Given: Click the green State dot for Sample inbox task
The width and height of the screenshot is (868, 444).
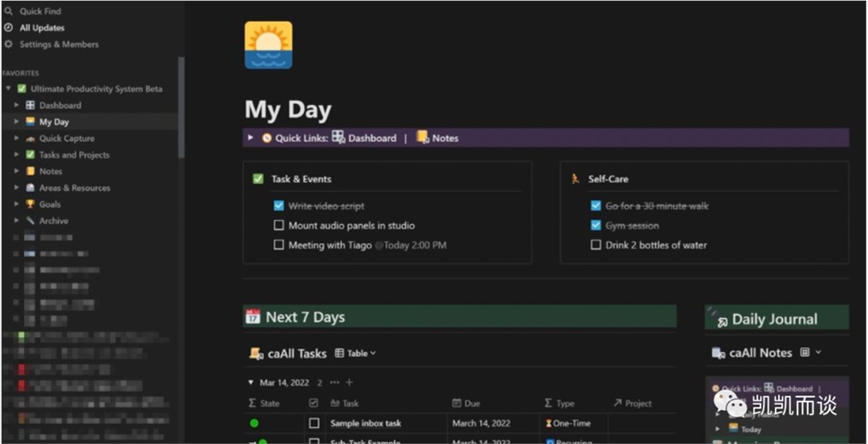Looking at the screenshot, I should pyautogui.click(x=254, y=423).
